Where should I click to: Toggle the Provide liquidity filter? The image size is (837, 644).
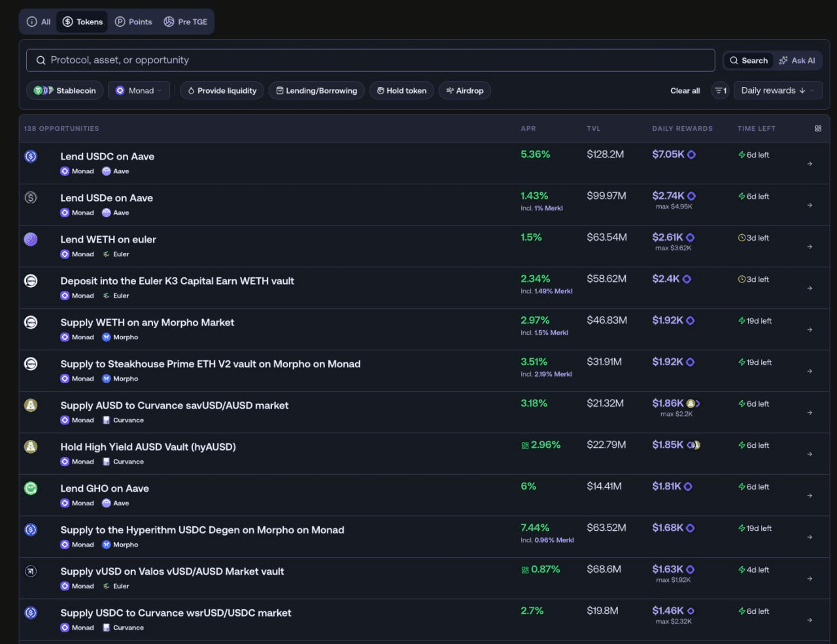222,91
